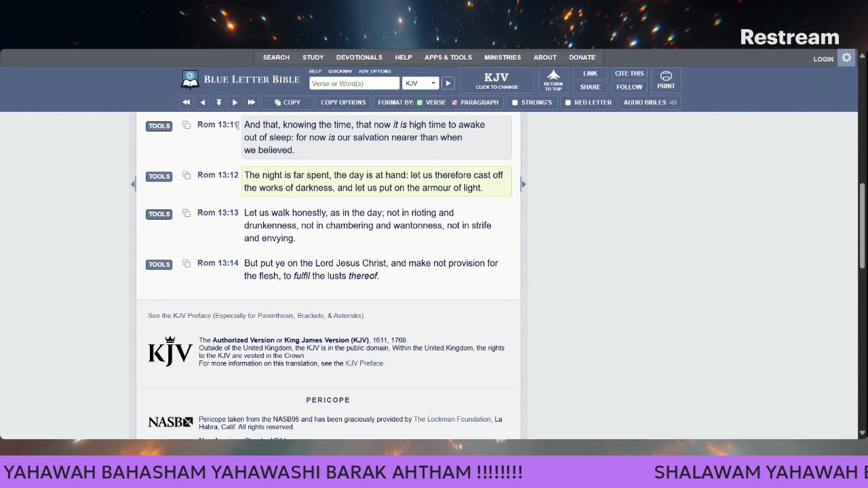The image size is (868, 488).
Task: Open Copy Options panel
Action: (x=343, y=102)
